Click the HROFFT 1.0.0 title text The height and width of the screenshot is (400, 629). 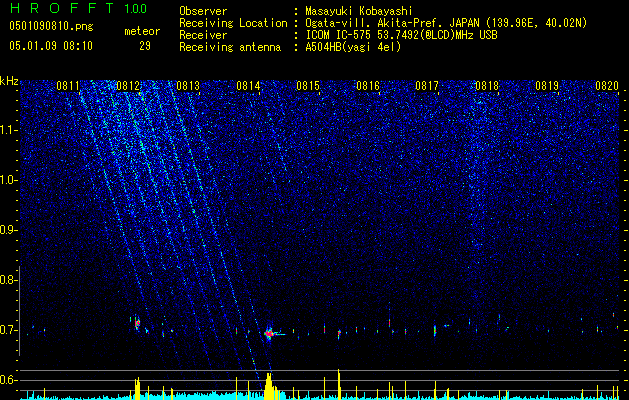tap(78, 8)
